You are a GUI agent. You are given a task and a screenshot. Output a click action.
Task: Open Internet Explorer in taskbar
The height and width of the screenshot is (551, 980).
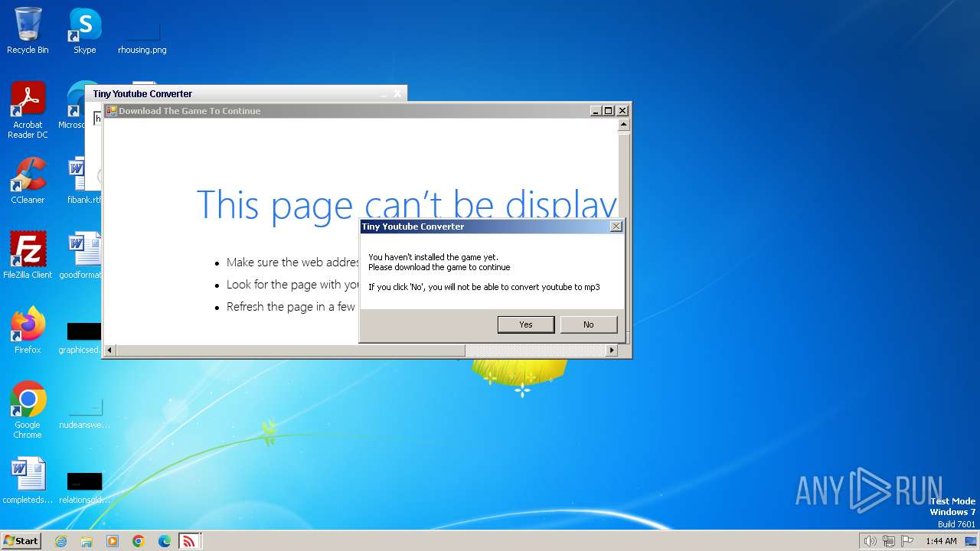pyautogui.click(x=60, y=541)
